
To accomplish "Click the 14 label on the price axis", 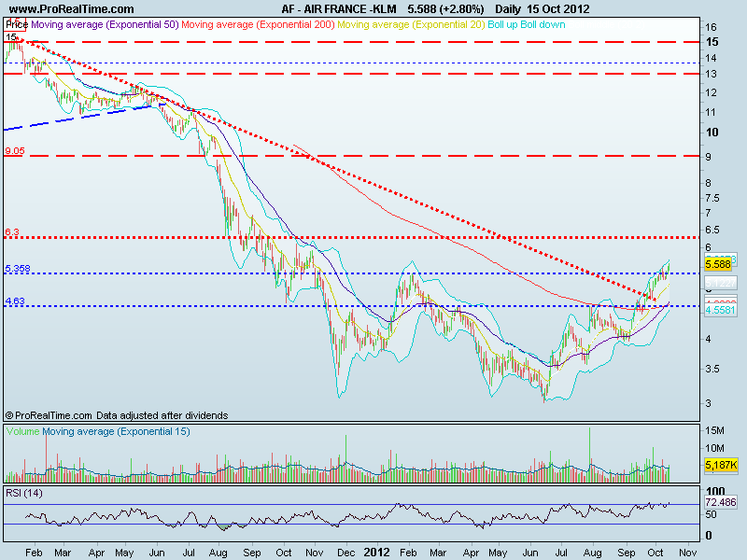I will 711,58.
